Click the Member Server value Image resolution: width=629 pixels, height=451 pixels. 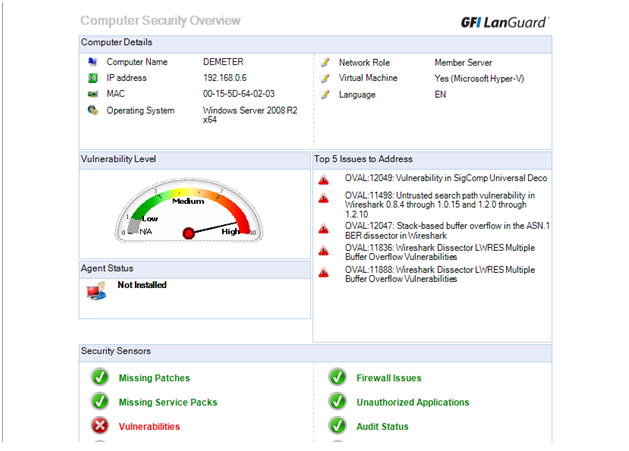[x=463, y=63]
